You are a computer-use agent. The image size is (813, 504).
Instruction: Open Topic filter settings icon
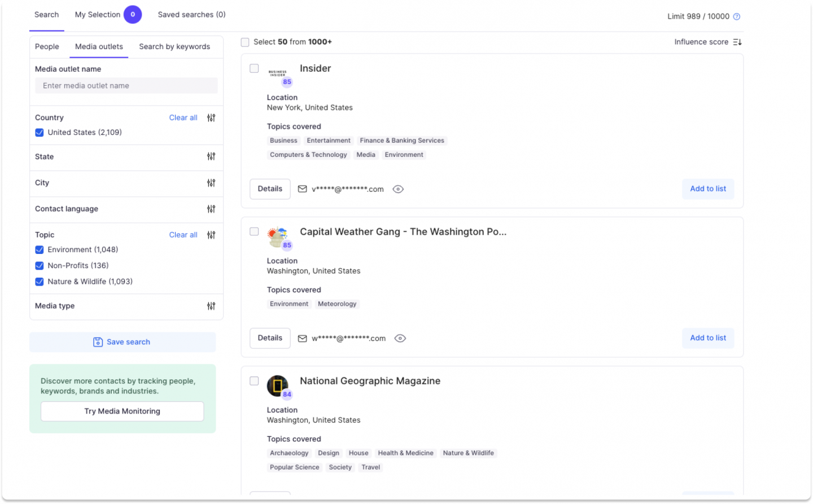click(211, 235)
